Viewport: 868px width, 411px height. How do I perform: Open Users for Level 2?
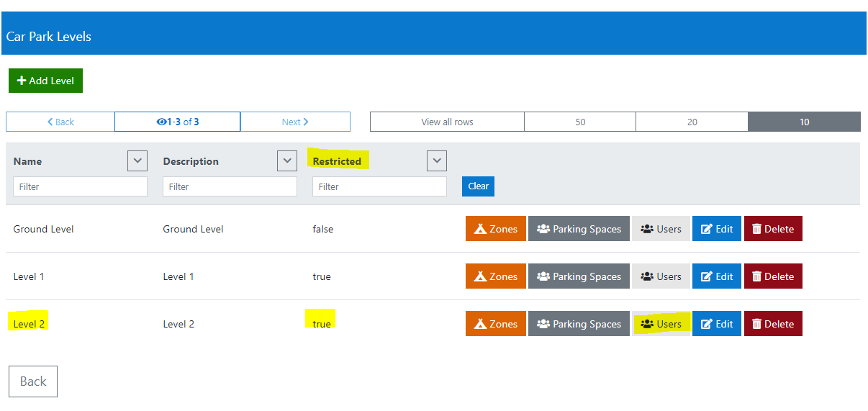click(661, 324)
